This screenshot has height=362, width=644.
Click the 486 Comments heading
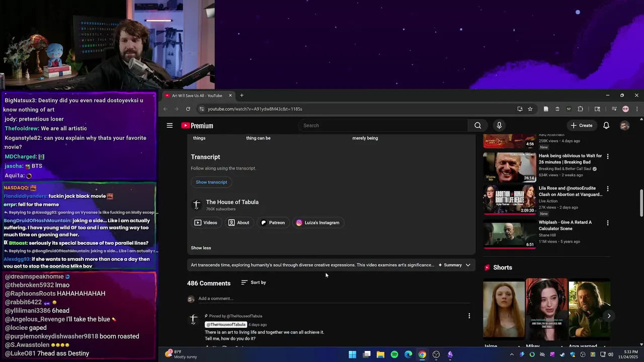[209, 284]
